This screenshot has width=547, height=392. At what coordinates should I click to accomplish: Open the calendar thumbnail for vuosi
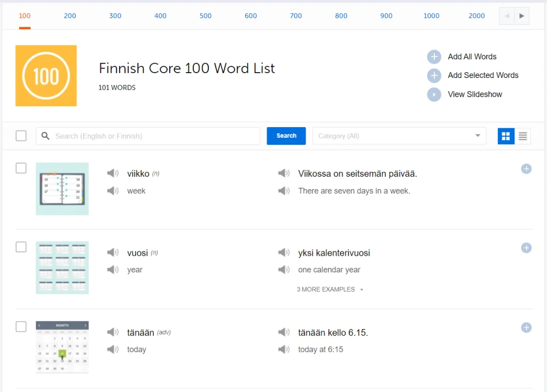pos(62,268)
